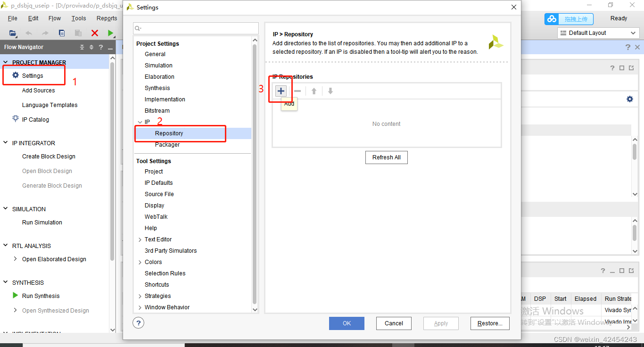
Task: Expand Open Synthesized Design
Action: point(16,310)
